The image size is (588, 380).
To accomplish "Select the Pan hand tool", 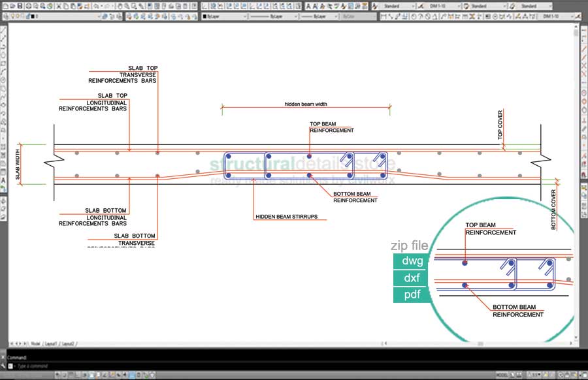I will tap(120, 6).
